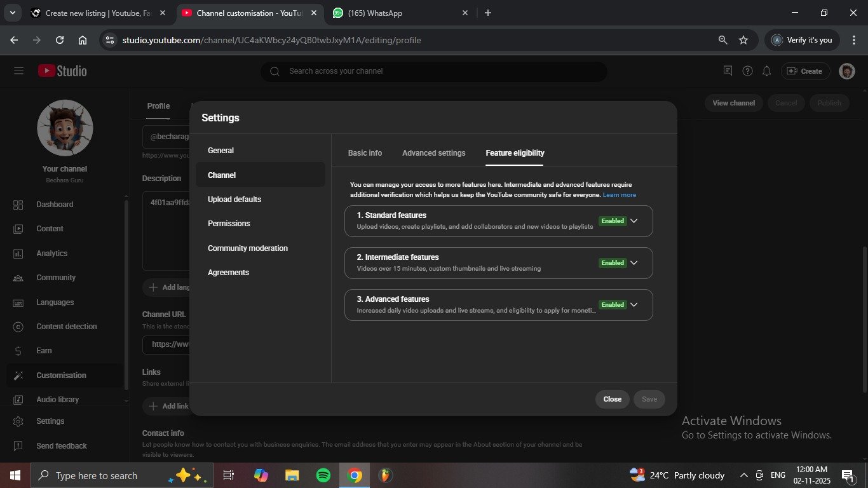Open the YouTube Studio hamburger menu
868x488 pixels.
[x=18, y=71]
